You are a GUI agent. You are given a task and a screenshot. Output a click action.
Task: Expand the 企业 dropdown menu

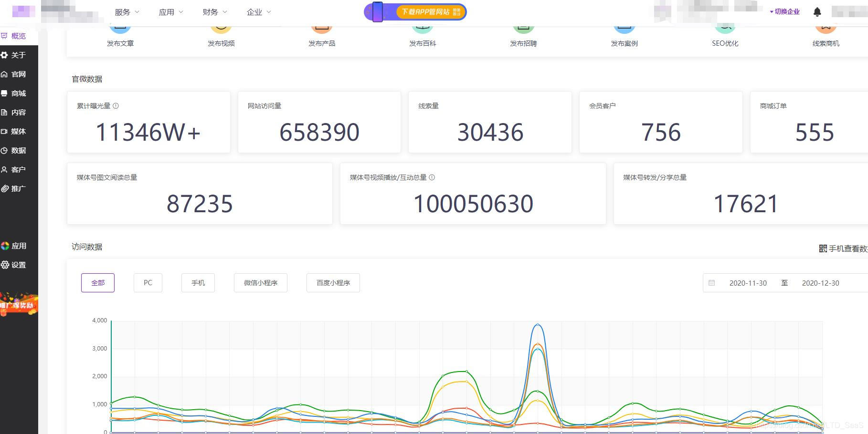pyautogui.click(x=259, y=12)
